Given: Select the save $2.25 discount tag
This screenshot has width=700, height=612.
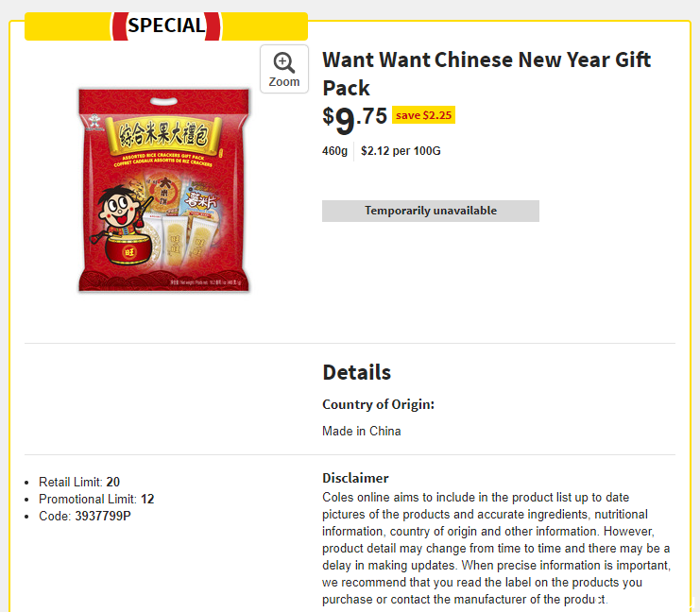Looking at the screenshot, I should (x=423, y=115).
